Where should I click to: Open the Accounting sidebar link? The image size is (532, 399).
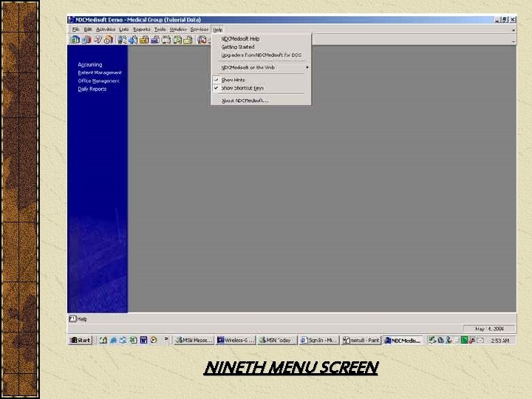click(x=90, y=64)
